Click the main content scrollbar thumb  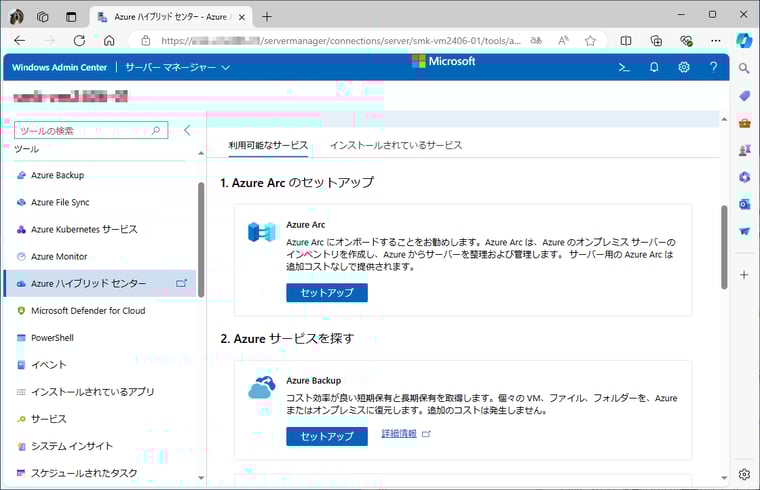click(x=724, y=247)
